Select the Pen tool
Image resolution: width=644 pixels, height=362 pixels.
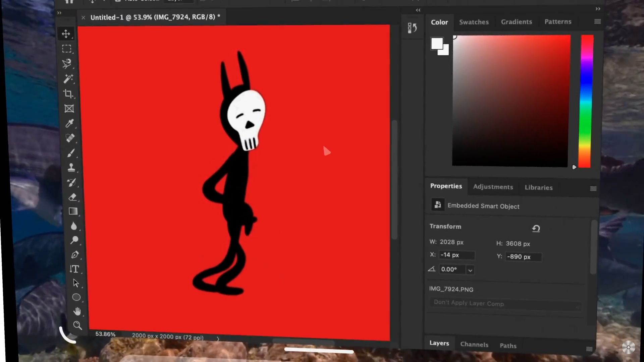coord(75,255)
